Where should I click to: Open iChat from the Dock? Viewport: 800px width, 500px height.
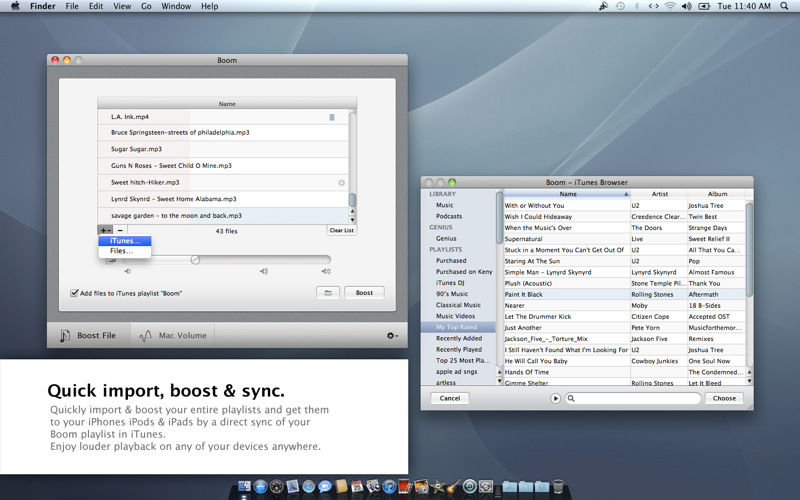(x=324, y=486)
